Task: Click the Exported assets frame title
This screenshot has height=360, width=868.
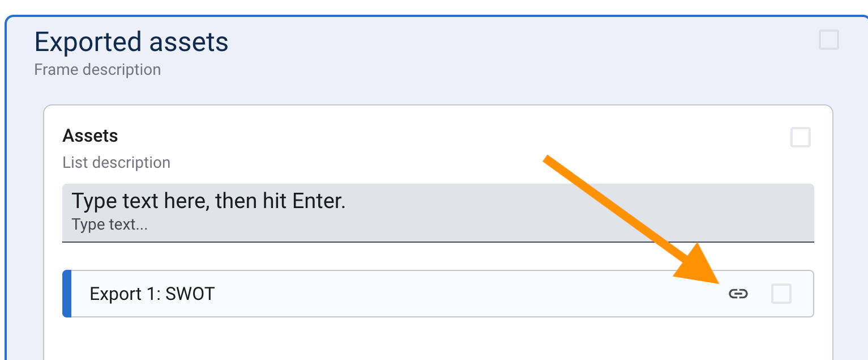Action: click(x=131, y=42)
